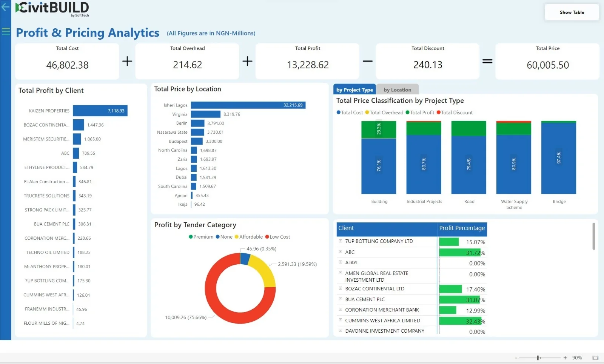
Task: Click the Total Cost legend marker
Action: click(339, 113)
